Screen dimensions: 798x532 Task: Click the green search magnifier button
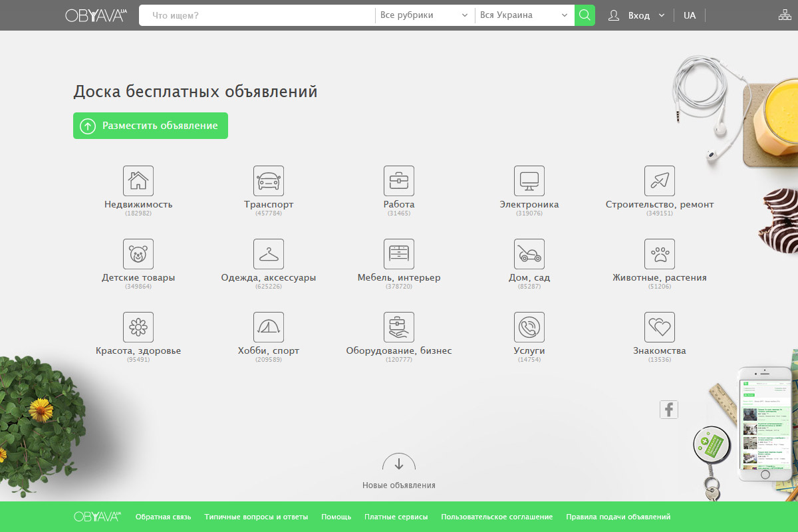point(585,15)
